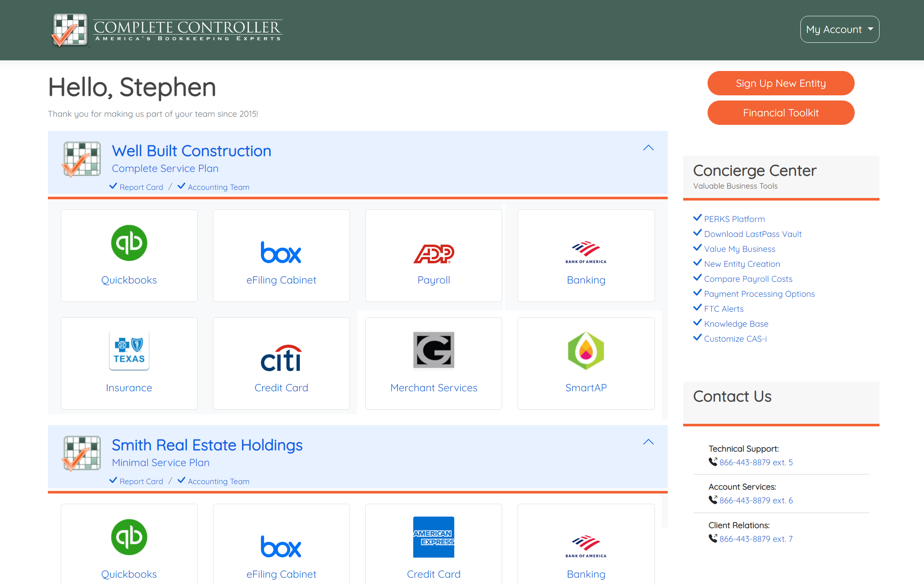
Task: Open the New Entity Creation link
Action: pyautogui.click(x=742, y=264)
